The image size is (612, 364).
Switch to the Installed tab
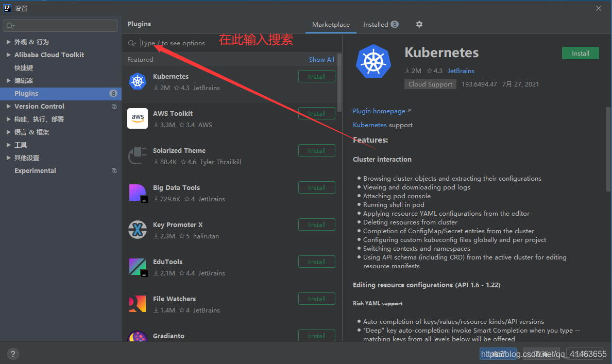click(381, 24)
